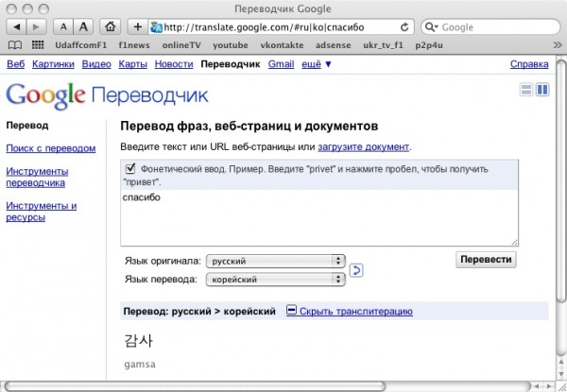Viewport: 567px width, 392px height.
Task: Open the target language dropdown showing корейский
Action: pyautogui.click(x=276, y=280)
